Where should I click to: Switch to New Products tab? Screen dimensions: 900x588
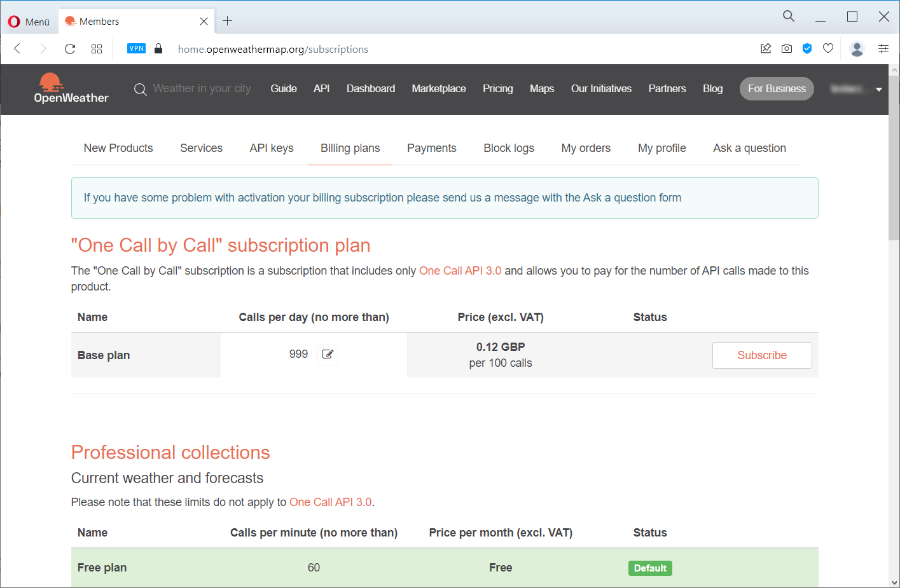pyautogui.click(x=118, y=148)
